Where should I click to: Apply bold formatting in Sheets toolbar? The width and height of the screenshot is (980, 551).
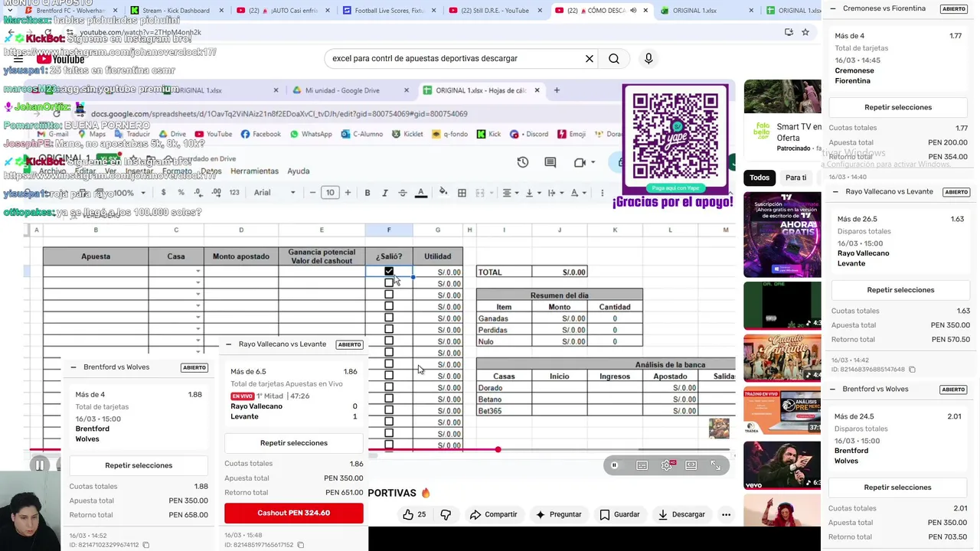pos(367,193)
